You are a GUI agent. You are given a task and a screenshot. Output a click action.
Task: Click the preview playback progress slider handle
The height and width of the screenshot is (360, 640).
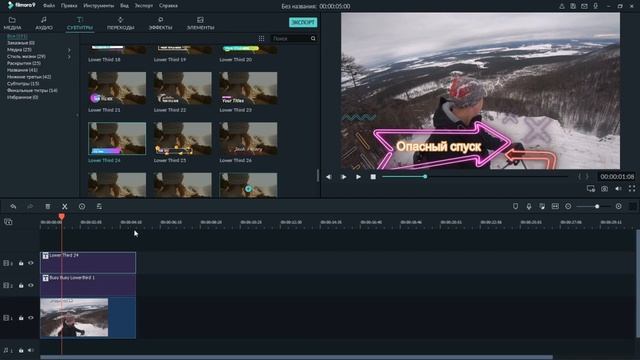click(425, 176)
